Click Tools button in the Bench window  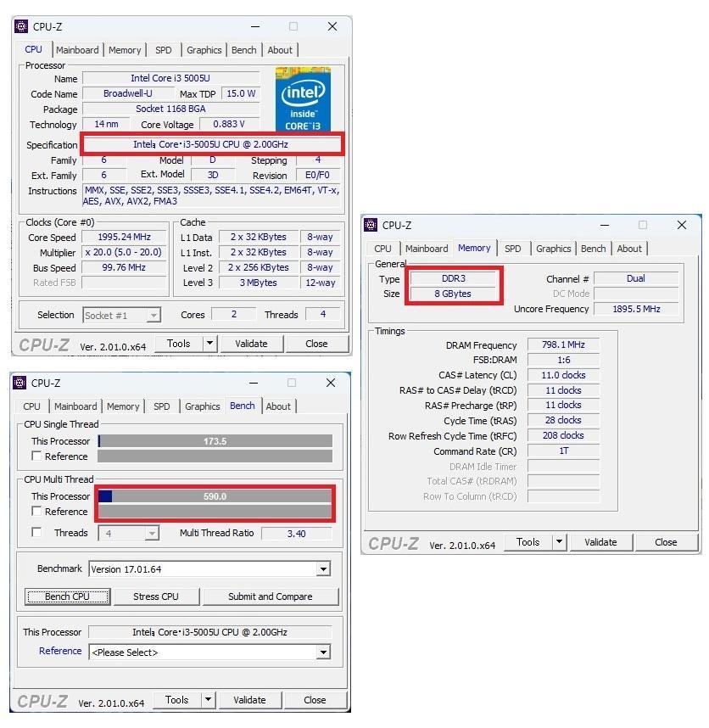pos(176,700)
